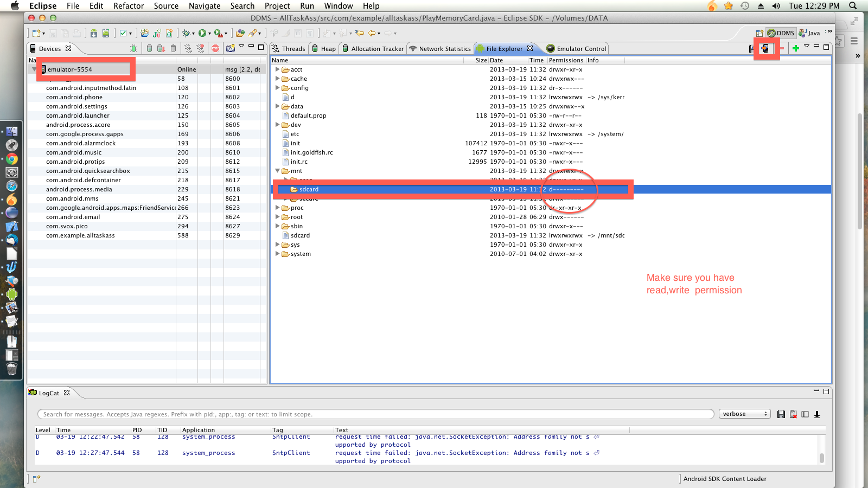Click the LogCat search filter field
This screenshot has width=868, height=488.
(x=375, y=414)
